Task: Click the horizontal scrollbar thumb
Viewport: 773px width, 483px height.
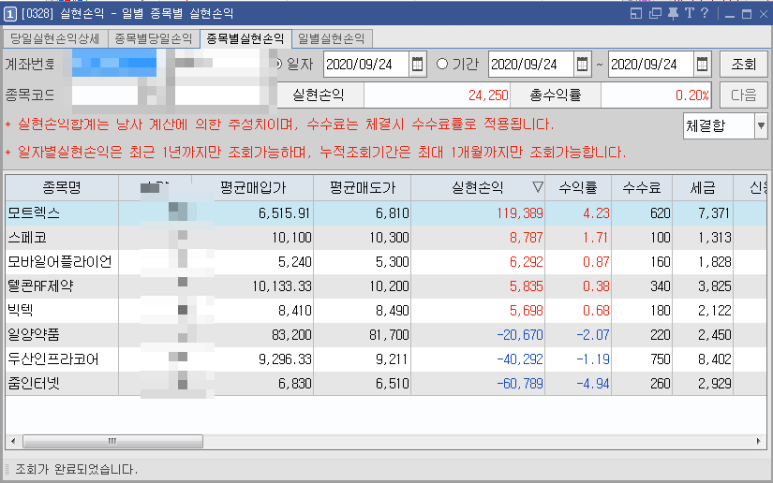Action: coord(112,441)
